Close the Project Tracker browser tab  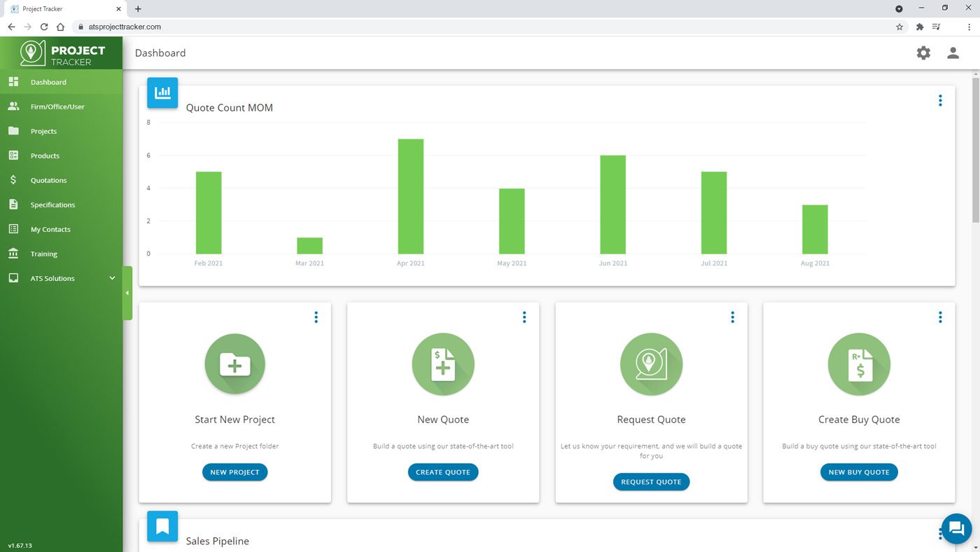(118, 8)
